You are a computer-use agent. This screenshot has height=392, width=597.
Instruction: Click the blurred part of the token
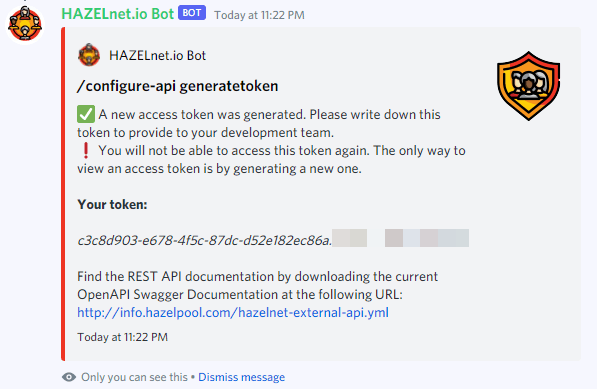tap(401, 238)
